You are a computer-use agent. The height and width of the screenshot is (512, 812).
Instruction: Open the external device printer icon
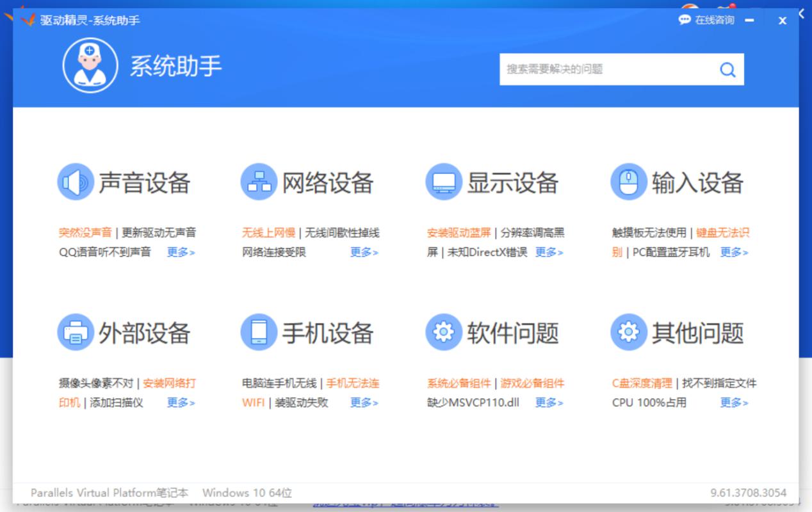[x=76, y=332]
